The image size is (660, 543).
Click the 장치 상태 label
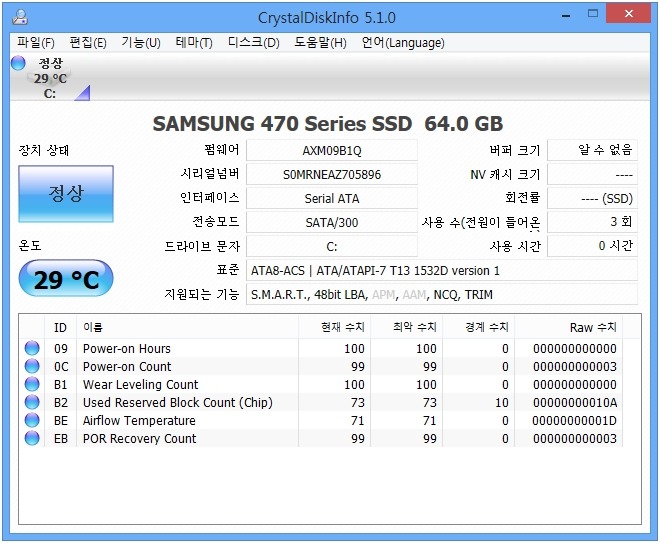pos(43,150)
